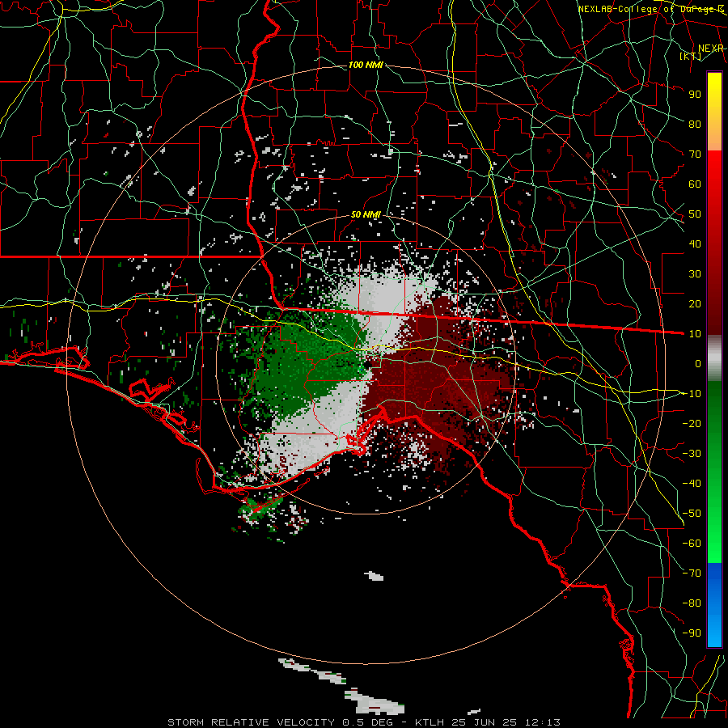
Task: Click the 60 label on velocity scale
Action: point(695,184)
